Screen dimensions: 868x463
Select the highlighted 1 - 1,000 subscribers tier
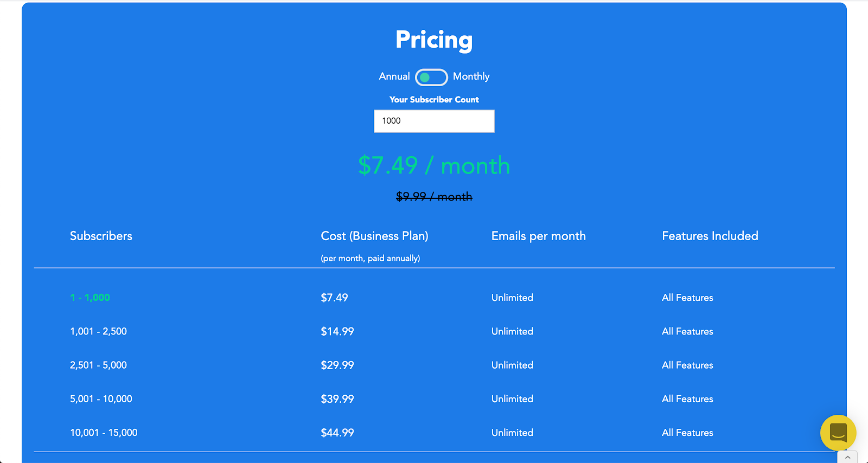click(90, 298)
